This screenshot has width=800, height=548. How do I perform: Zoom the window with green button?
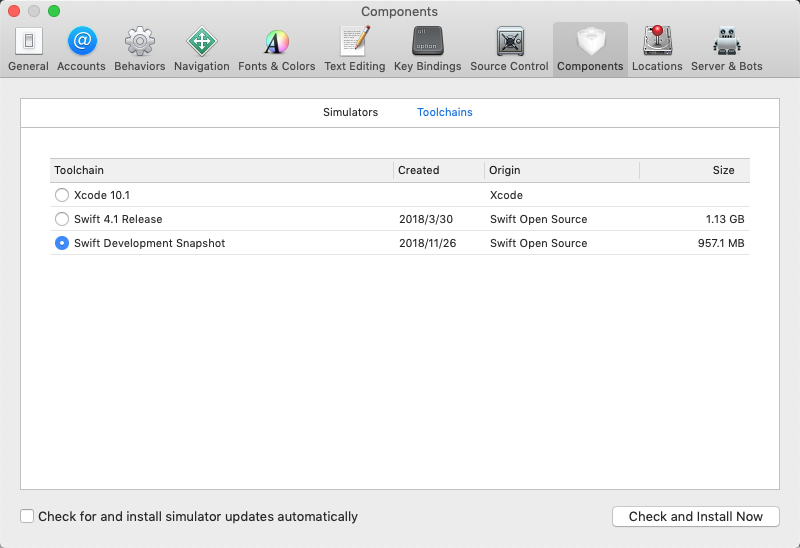point(54,11)
